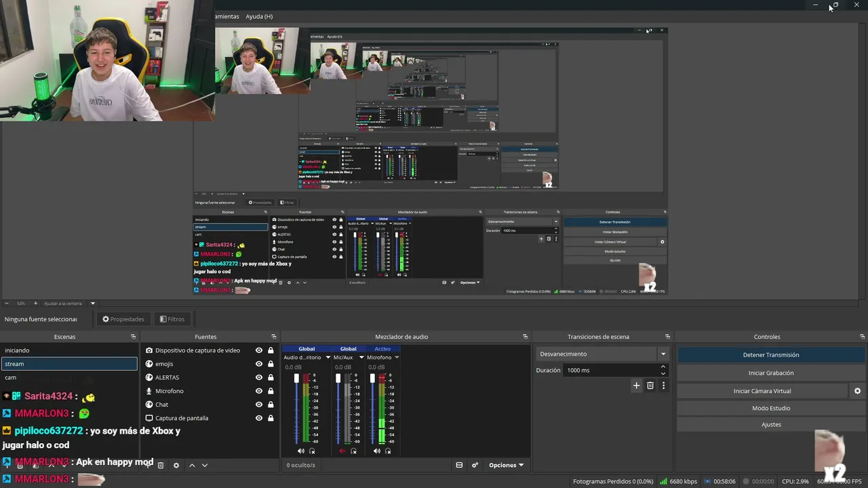Image resolution: width=868 pixels, height=488 pixels.
Task: Increase transition duration with up arrow
Action: (663, 367)
